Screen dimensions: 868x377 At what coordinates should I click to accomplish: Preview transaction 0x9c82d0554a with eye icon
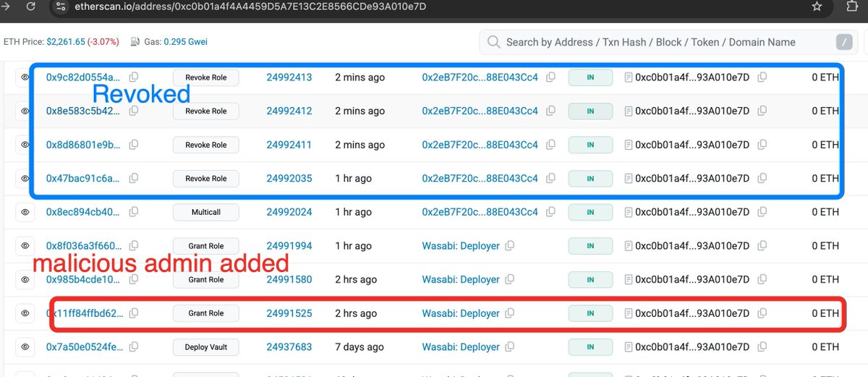pos(25,77)
